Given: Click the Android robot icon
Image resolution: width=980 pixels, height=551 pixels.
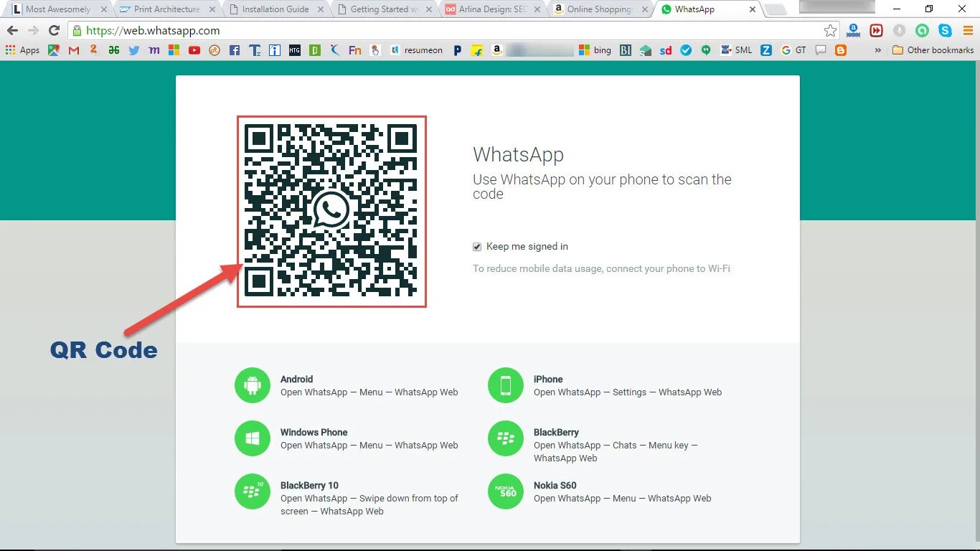Looking at the screenshot, I should point(253,385).
